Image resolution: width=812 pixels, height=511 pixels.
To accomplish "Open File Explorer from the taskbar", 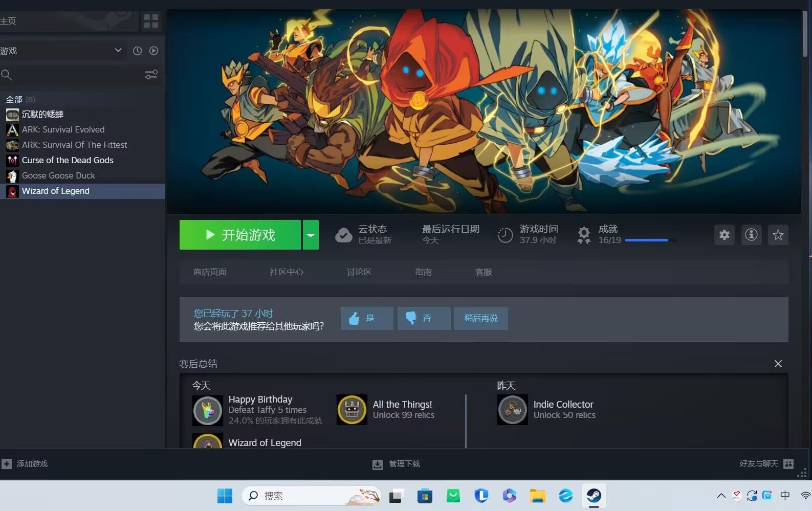I will [537, 496].
